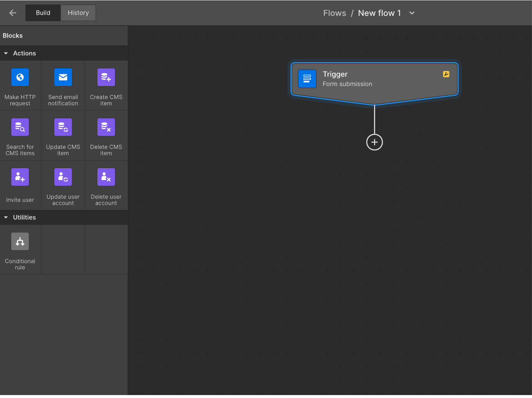The width and height of the screenshot is (532, 398).
Task: Select the Make HTTP request block
Action: [20, 85]
